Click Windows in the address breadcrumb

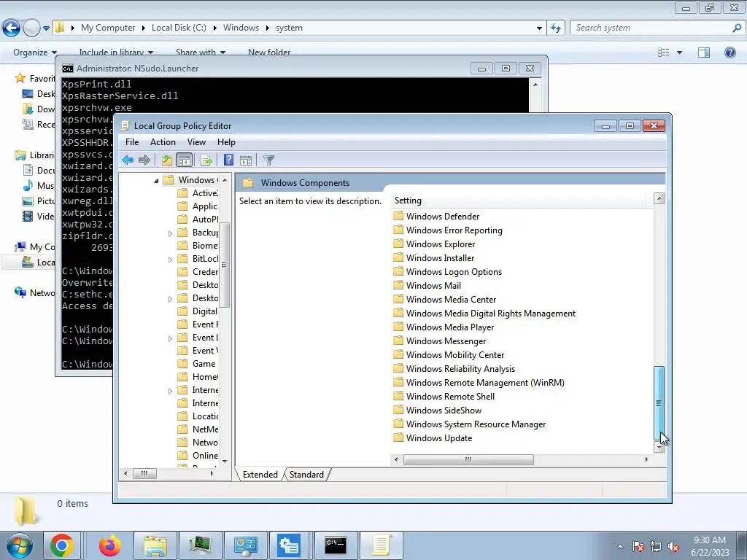click(x=241, y=28)
